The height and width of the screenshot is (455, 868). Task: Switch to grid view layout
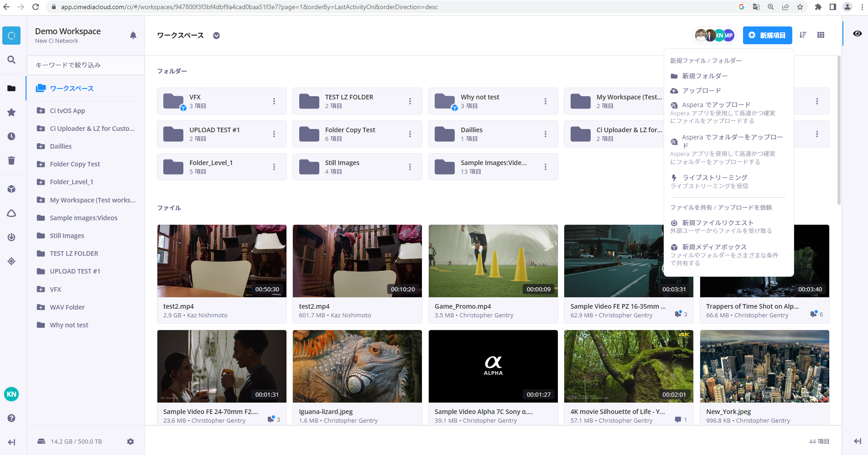pyautogui.click(x=821, y=35)
